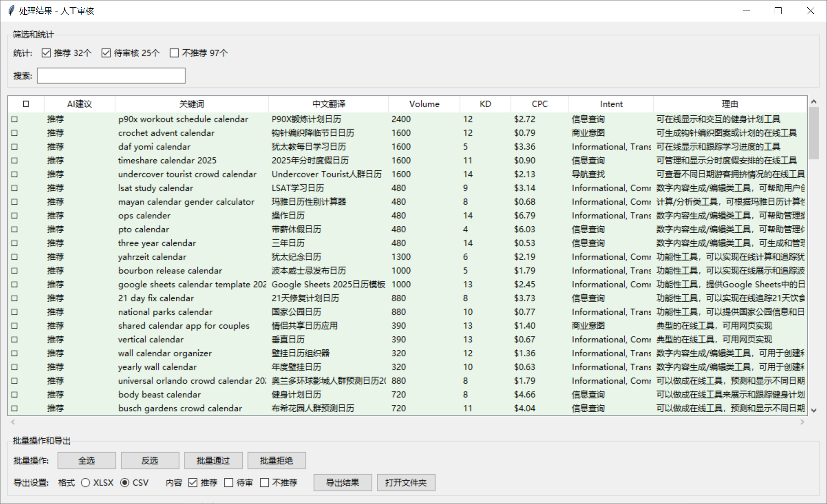Image resolution: width=827 pixels, height=504 pixels.
Task: Uncheck the 推荐 32个 filter checkbox
Action: (46, 53)
